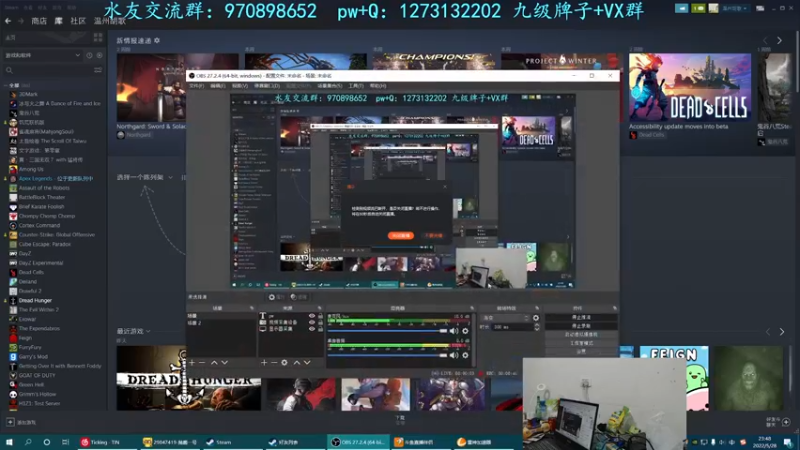Open the shelf selection dropdown 选择一个陈列架
The width and height of the screenshot is (800, 450).
[145, 177]
